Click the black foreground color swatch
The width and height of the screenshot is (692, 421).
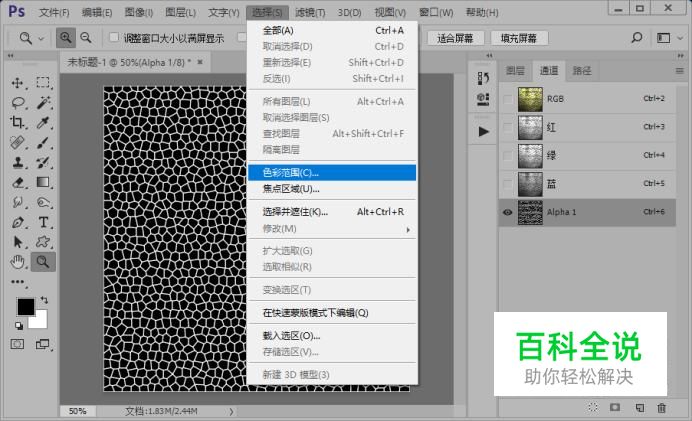[x=25, y=306]
